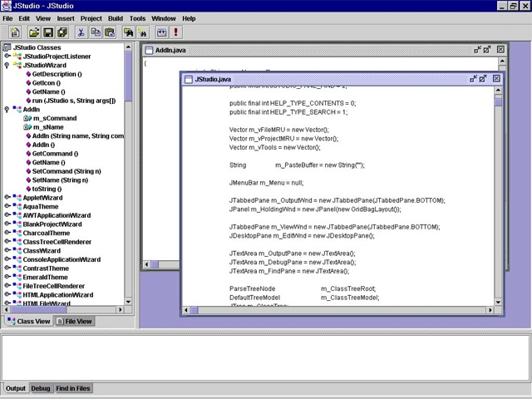This screenshot has width=532, height=399.
Task: Expand the CharcoalTheme tree node
Action: 7,233
